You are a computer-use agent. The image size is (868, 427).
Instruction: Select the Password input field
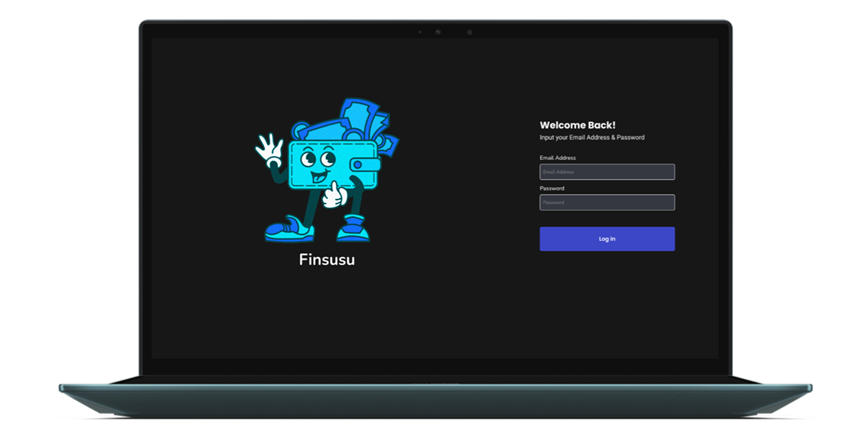tap(607, 202)
